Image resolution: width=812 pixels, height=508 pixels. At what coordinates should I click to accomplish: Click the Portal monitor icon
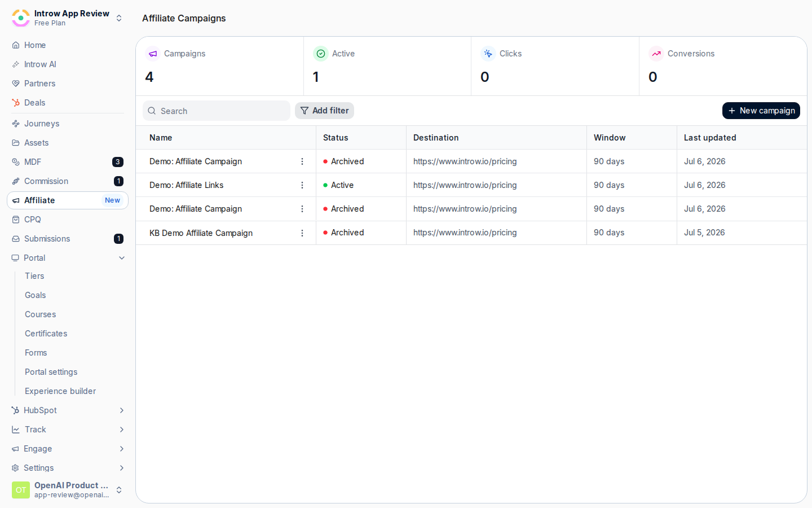15,258
